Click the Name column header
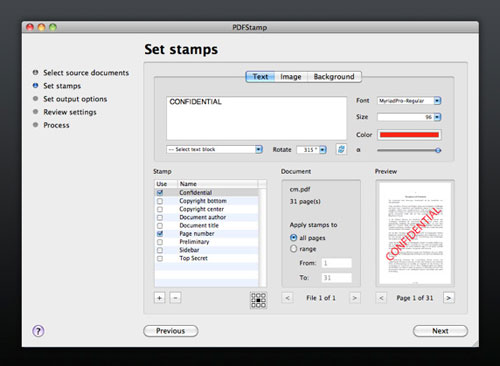500x366 pixels. 218,184
